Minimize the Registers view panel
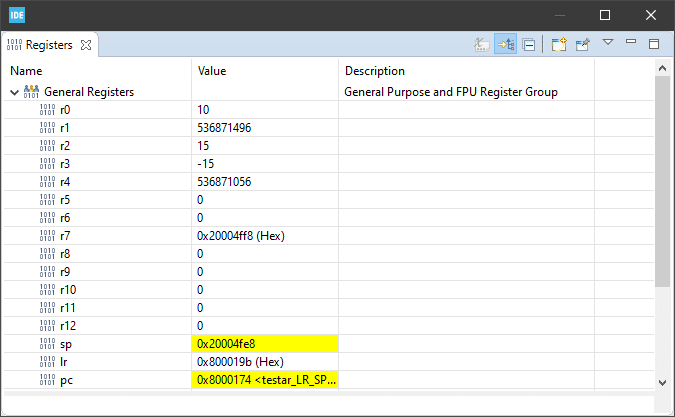Screen dimensions: 675x417 coord(631,43)
